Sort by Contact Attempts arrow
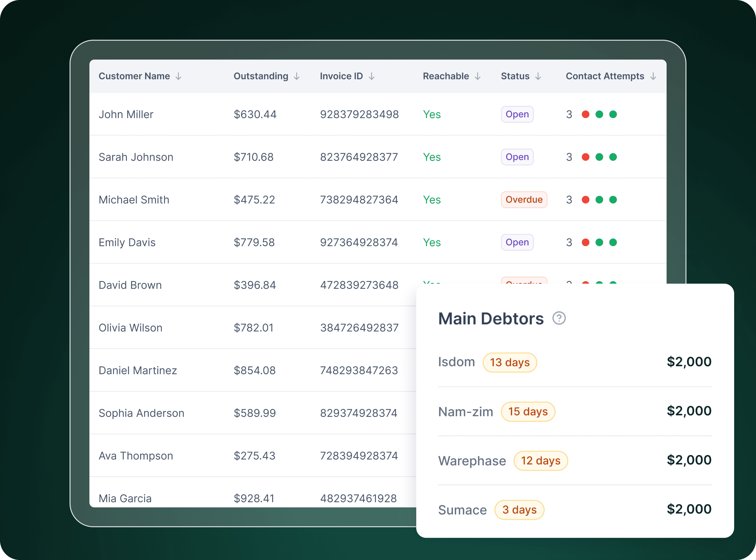This screenshot has width=756, height=560. 653,76
